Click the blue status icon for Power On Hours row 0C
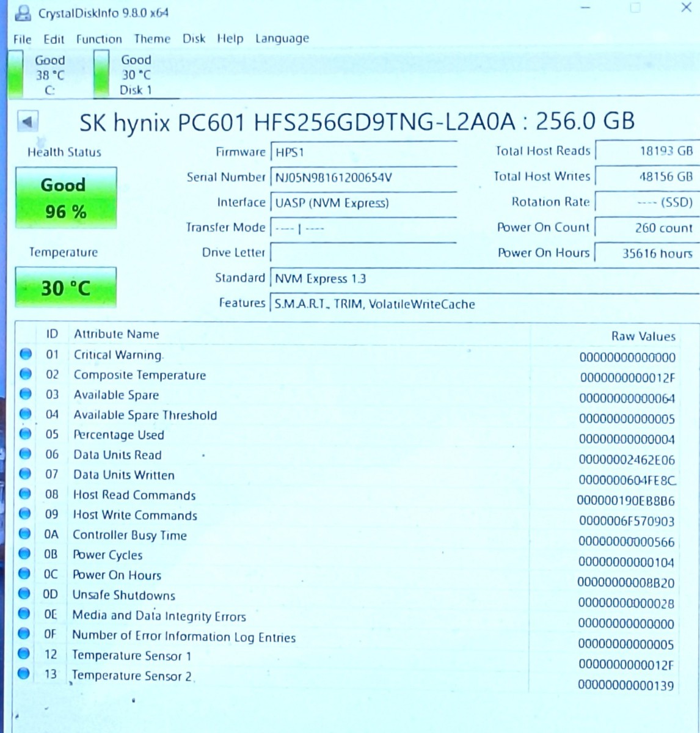Screen dimensions: 700x733 point(24,574)
